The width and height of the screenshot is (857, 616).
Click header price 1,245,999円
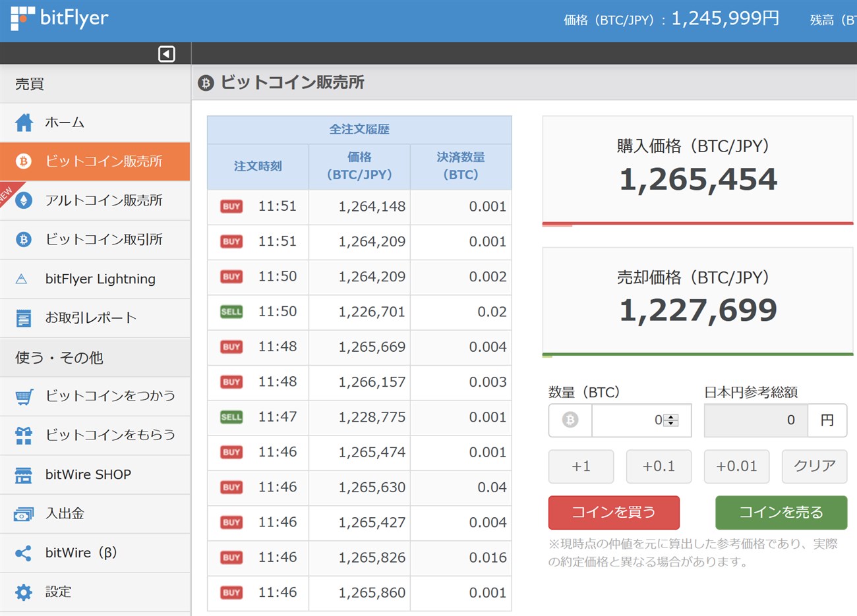pos(725,18)
